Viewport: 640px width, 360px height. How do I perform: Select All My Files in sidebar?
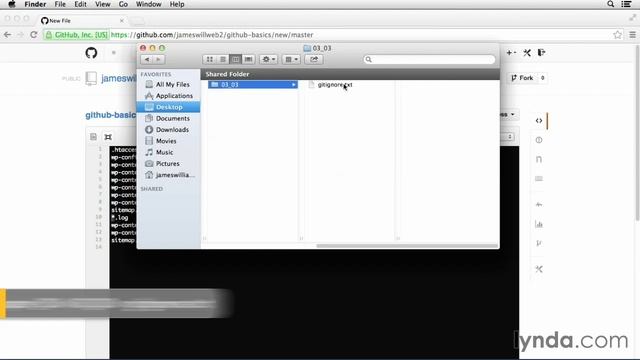168,84
